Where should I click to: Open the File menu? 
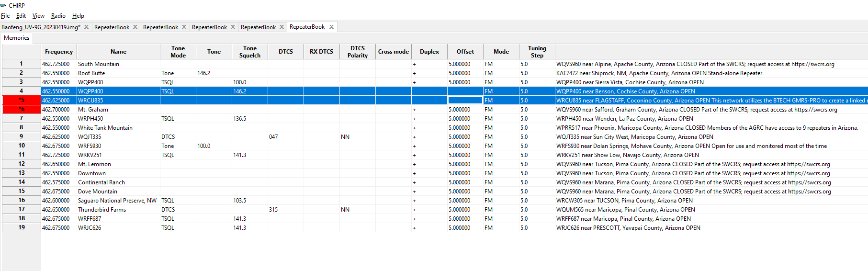(x=5, y=16)
